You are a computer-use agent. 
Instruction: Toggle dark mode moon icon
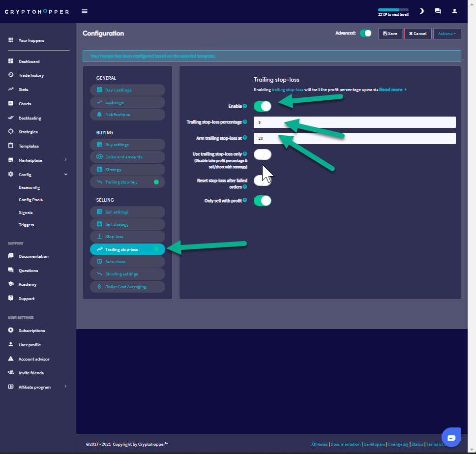421,11
